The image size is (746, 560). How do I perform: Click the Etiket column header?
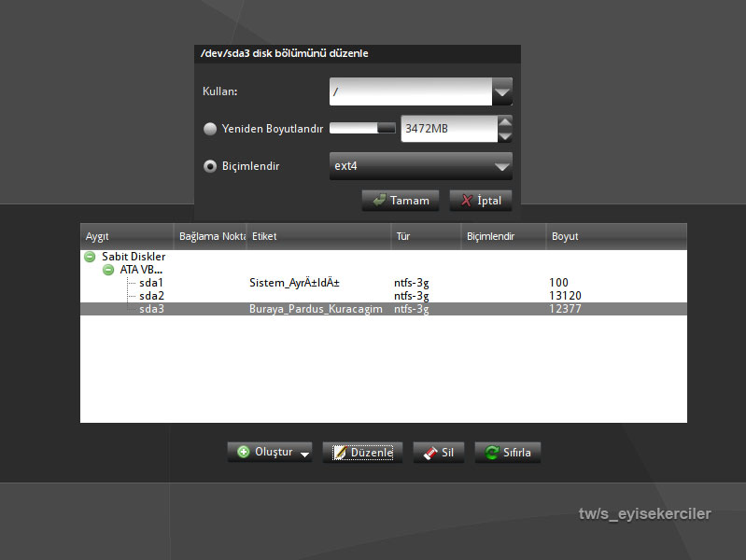click(x=318, y=236)
